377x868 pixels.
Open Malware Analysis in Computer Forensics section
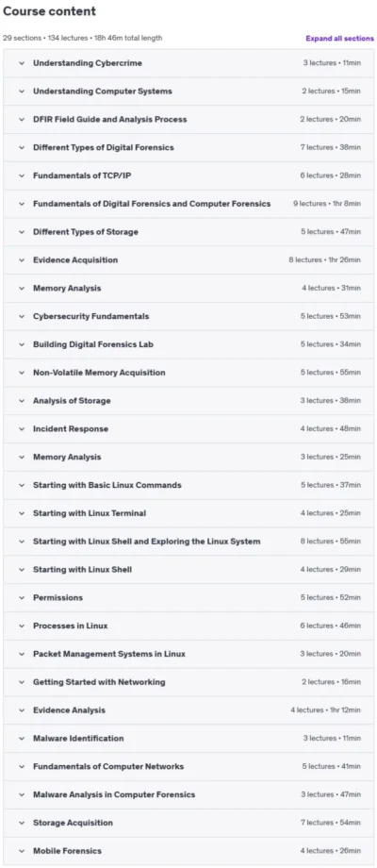[188, 794]
